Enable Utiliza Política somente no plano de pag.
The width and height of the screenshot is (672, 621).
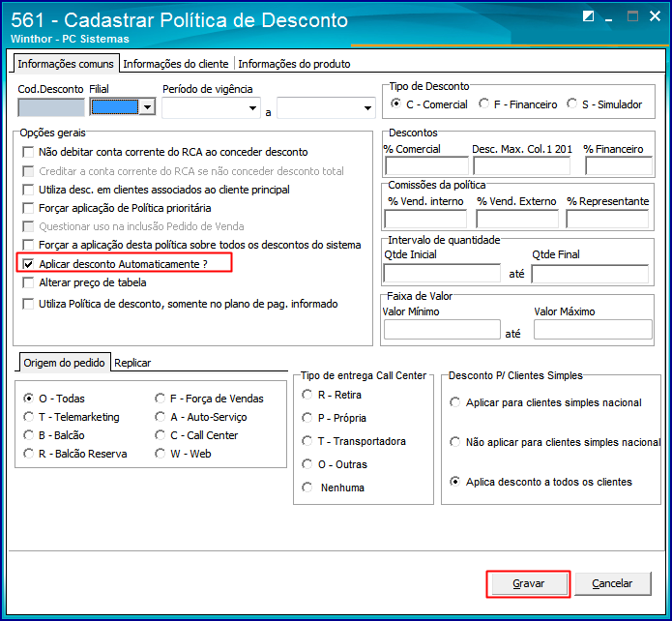28,304
